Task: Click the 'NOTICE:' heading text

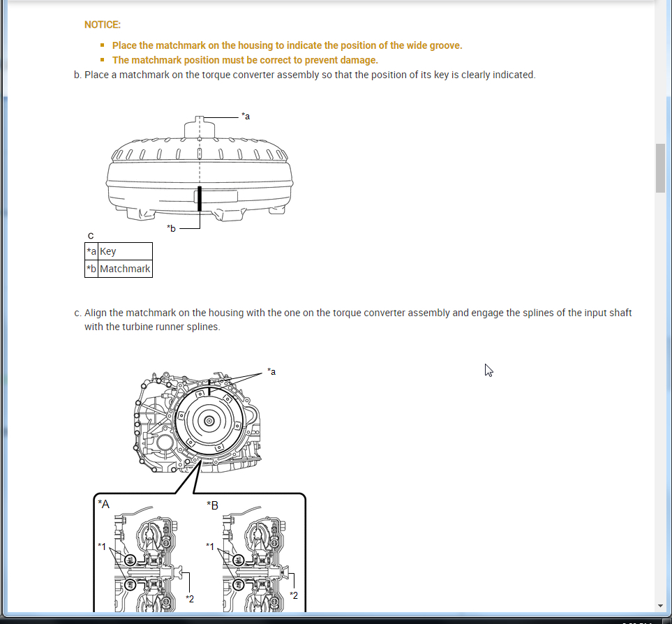Action: [x=103, y=25]
